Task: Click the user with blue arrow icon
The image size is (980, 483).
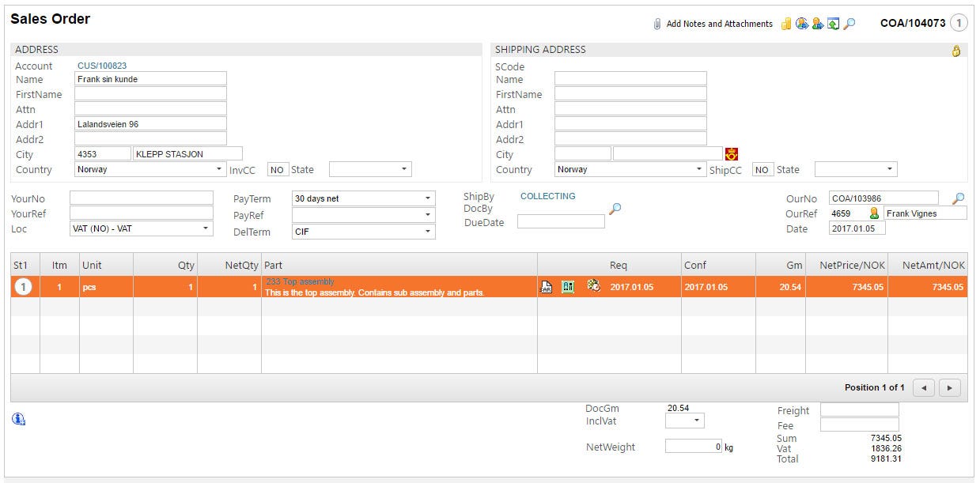Action: (818, 24)
